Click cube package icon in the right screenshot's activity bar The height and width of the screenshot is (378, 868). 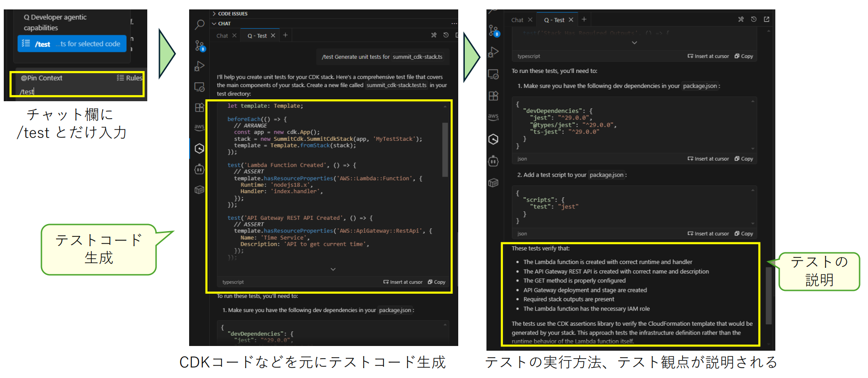[494, 183]
